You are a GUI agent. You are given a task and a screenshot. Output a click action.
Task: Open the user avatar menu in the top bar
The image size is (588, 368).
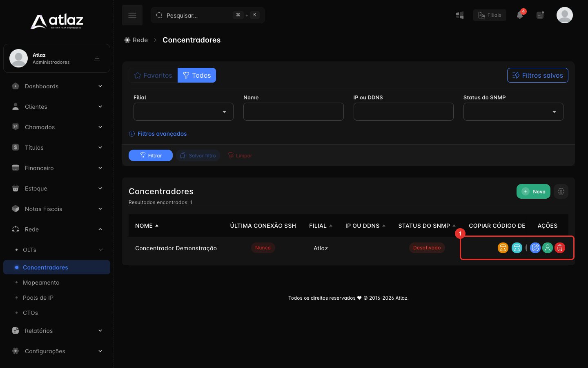(565, 15)
